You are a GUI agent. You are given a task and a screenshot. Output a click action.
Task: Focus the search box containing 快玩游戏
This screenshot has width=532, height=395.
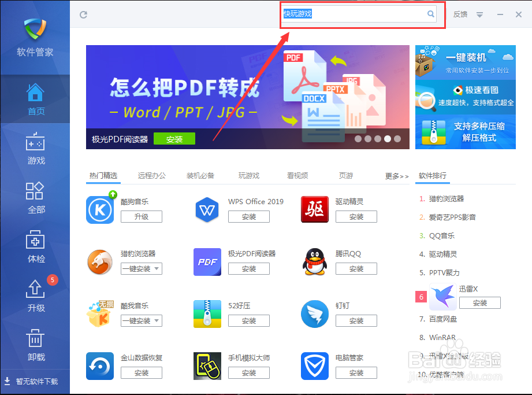click(x=359, y=14)
